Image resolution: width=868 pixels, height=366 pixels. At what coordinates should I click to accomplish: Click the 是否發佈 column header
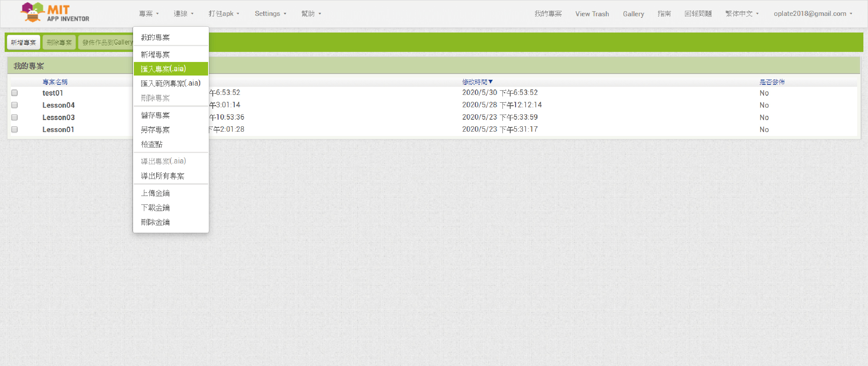tap(772, 82)
